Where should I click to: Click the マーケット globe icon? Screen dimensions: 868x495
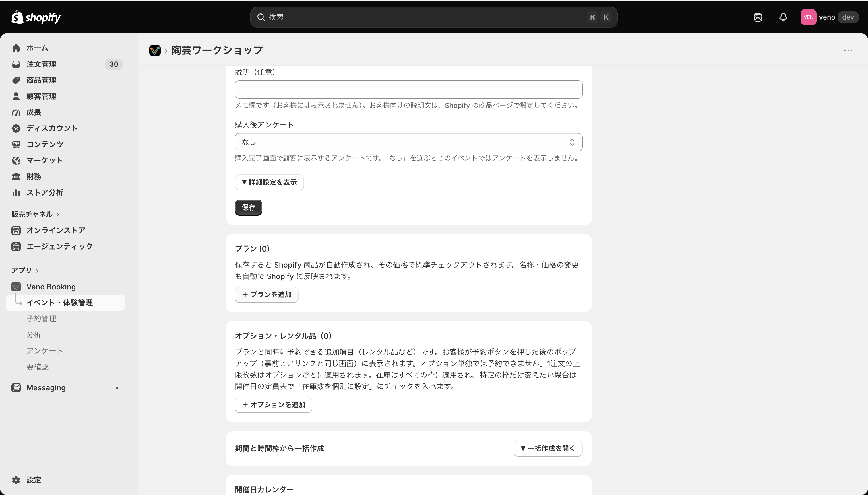click(x=16, y=161)
